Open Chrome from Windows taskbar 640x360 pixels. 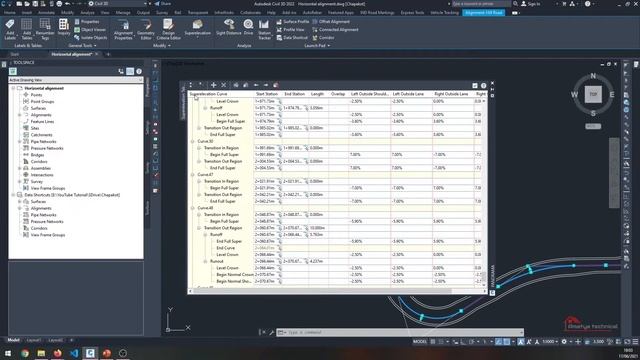(25, 353)
